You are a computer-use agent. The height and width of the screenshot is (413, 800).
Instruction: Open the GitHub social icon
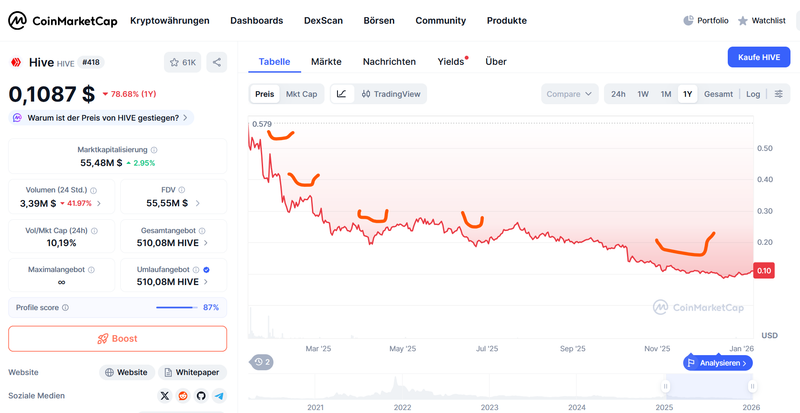tap(201, 396)
